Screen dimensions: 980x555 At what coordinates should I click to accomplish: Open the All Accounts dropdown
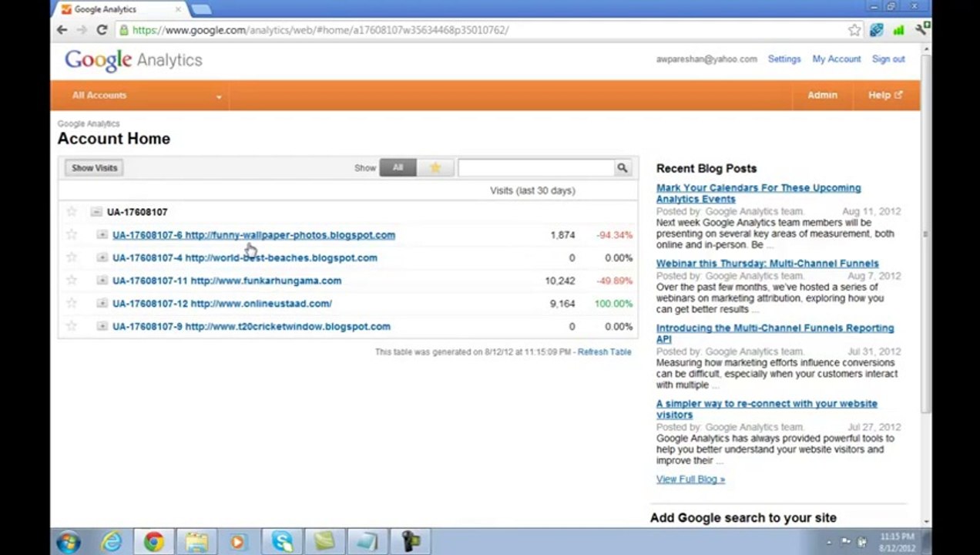coord(146,96)
